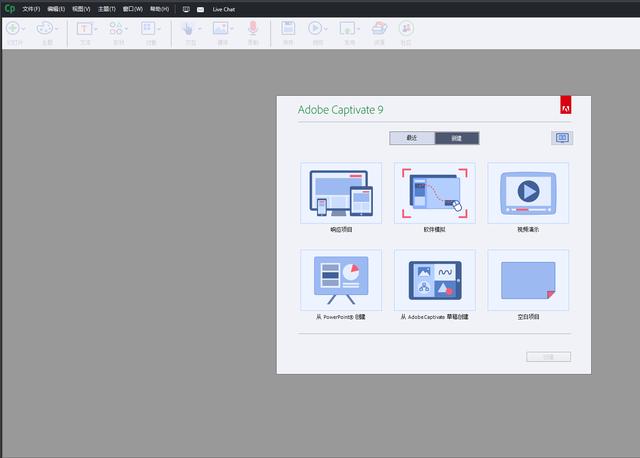
Task: Open the 帮助(H) menu
Action: coord(159,9)
